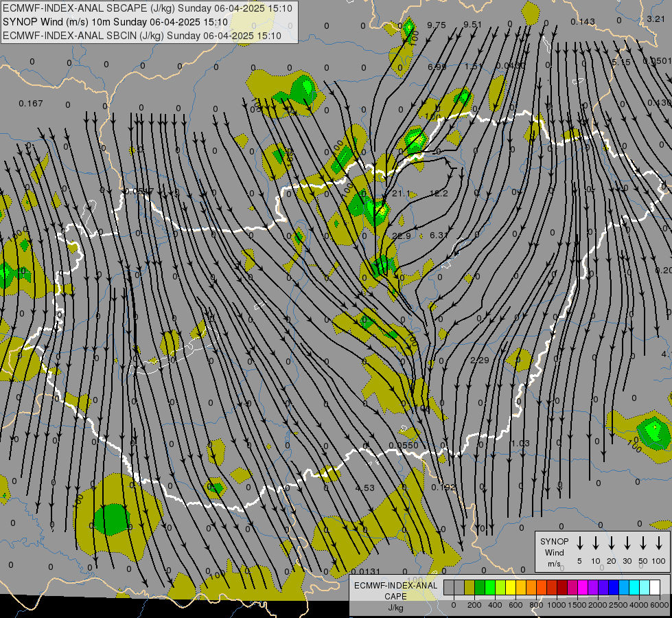This screenshot has width=672, height=618.
Task: Click the 6000 tick label on CAPE scale
Action: pos(660,605)
